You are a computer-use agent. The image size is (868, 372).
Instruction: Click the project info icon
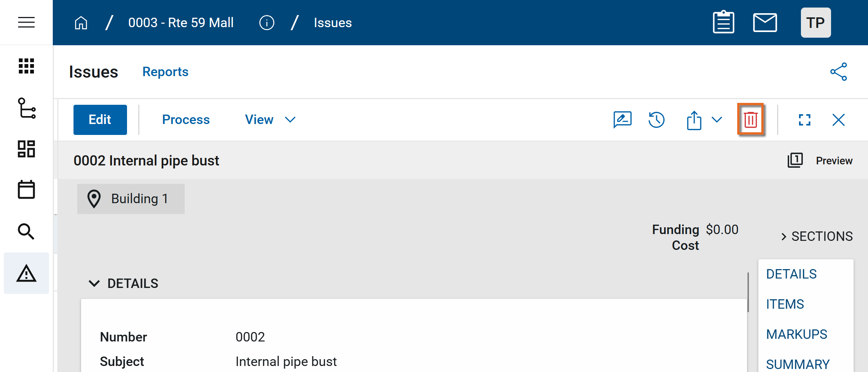click(266, 23)
